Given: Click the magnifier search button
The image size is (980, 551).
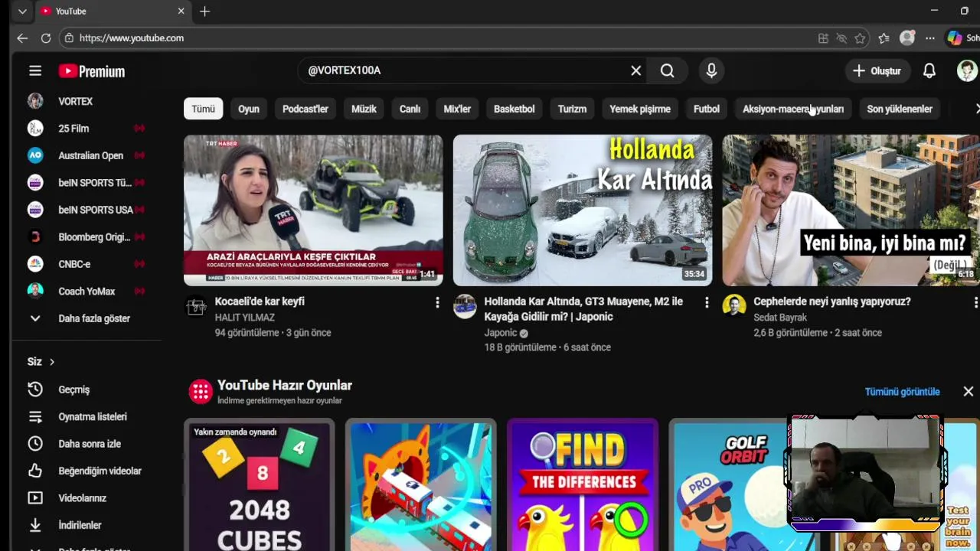Looking at the screenshot, I should [x=668, y=70].
